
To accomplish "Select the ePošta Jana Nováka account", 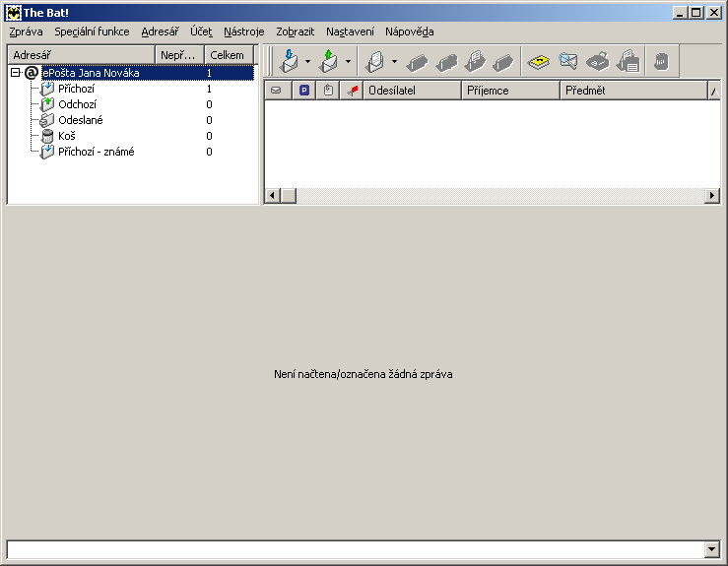I will tap(91, 73).
